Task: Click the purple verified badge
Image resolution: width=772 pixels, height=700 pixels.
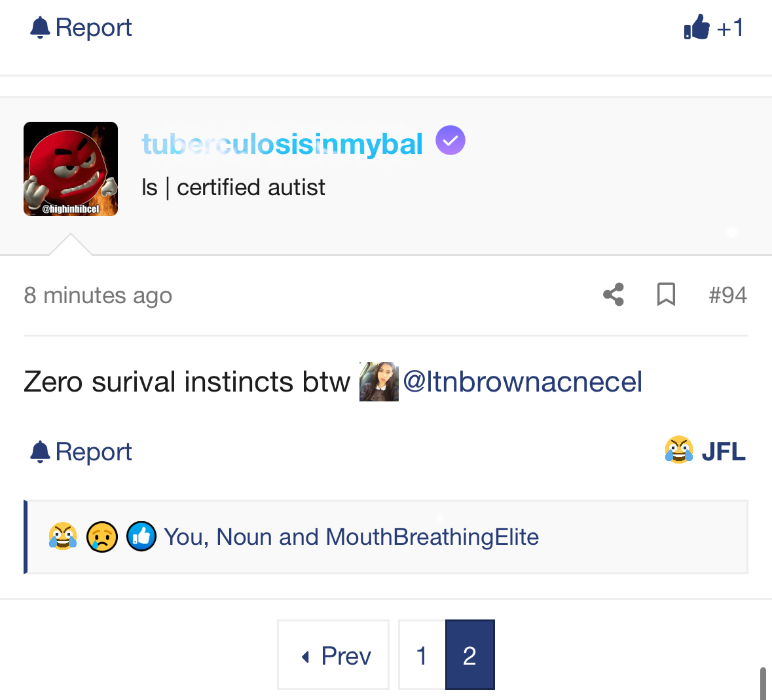Action: click(x=450, y=140)
